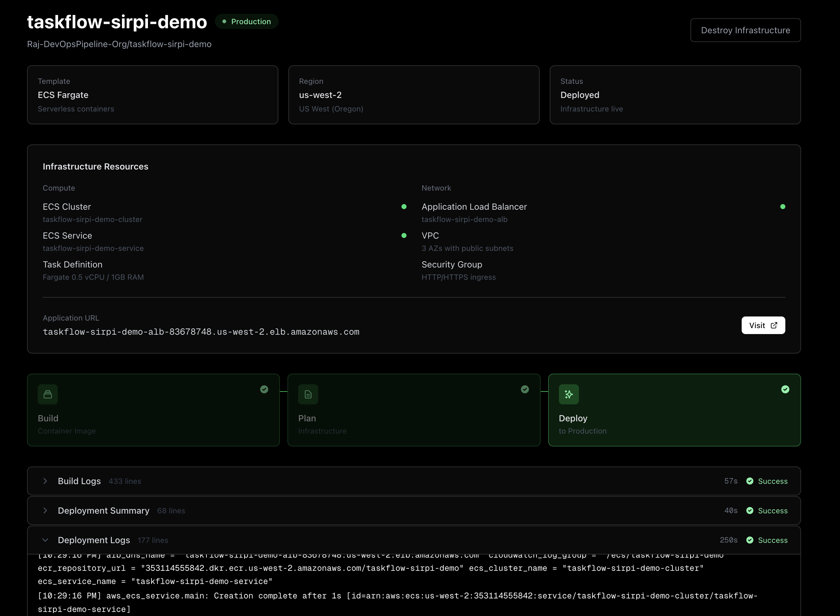Click the Deployment Summary success check icon
This screenshot has width=840, height=616.
point(750,511)
